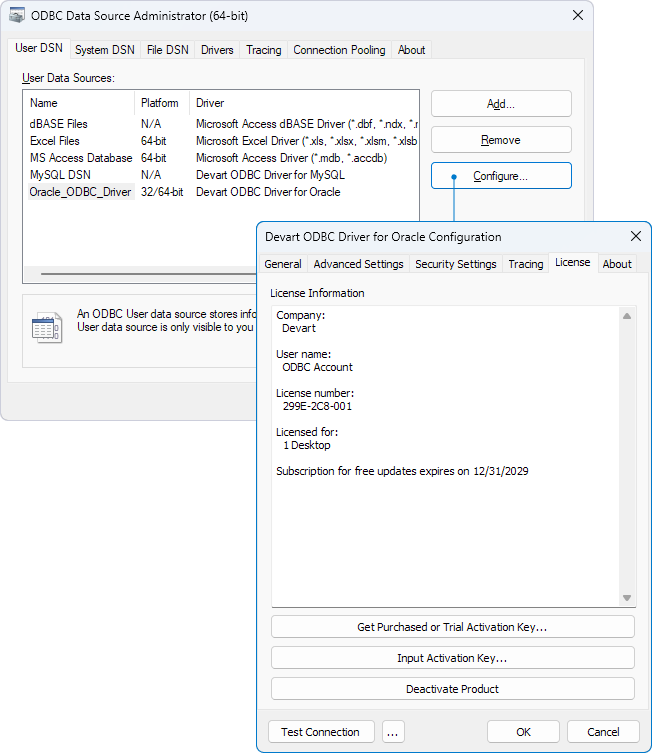Click the scroll up arrow in License Information

click(x=627, y=316)
